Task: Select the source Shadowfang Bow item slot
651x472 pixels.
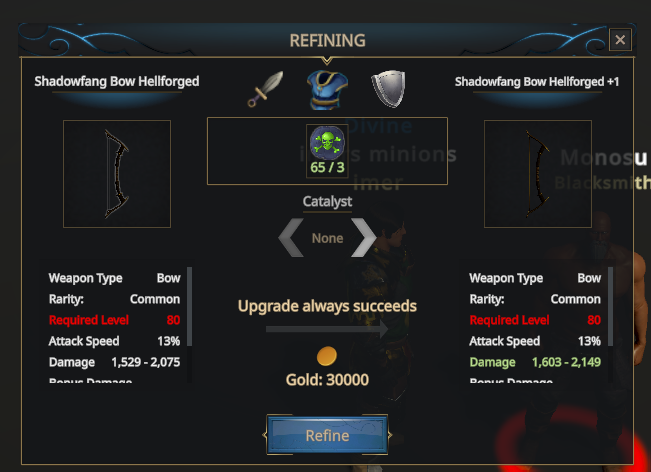Action: [x=117, y=174]
